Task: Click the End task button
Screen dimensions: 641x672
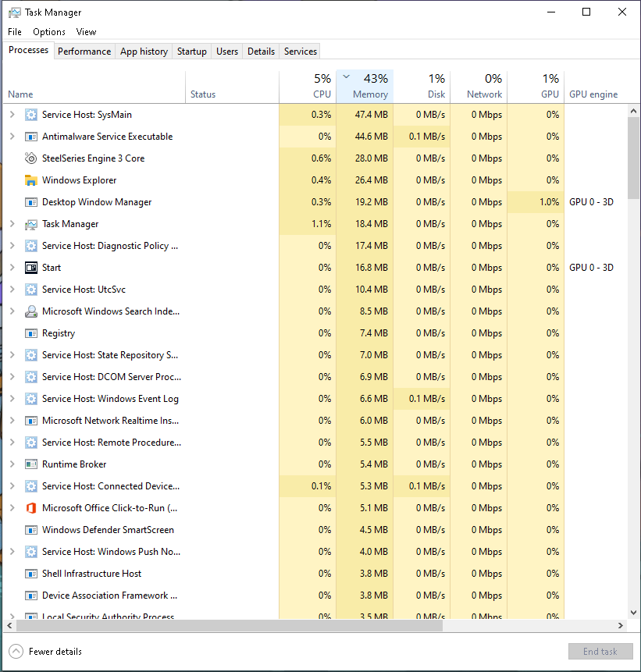Action: 600,652
